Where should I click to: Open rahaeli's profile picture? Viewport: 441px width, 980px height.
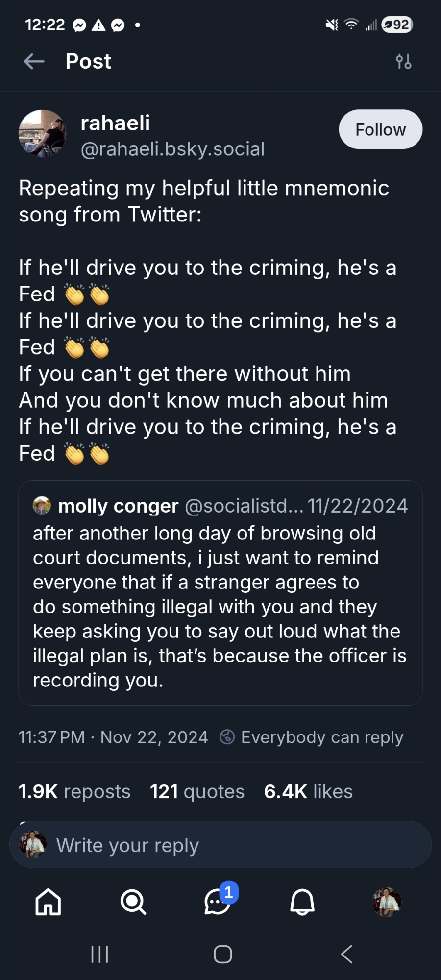coord(42,133)
